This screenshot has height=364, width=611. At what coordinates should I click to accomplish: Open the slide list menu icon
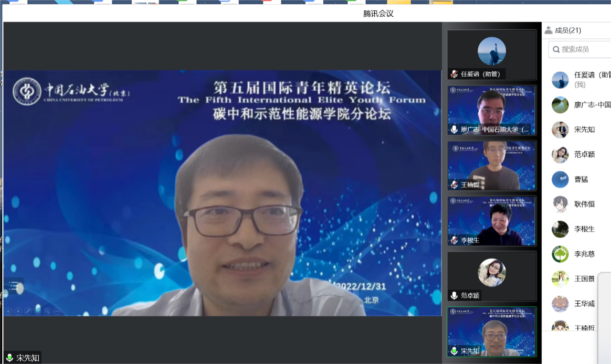coord(14,286)
